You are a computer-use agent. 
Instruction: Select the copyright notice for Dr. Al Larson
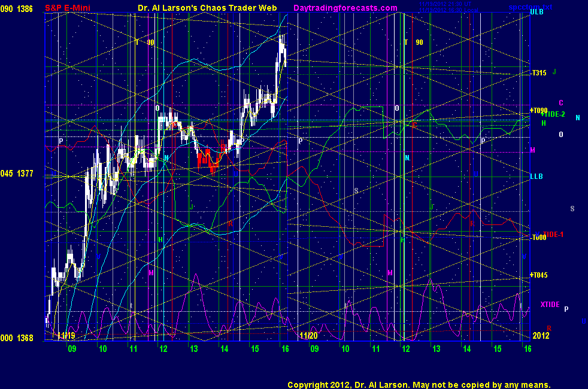coord(419,385)
